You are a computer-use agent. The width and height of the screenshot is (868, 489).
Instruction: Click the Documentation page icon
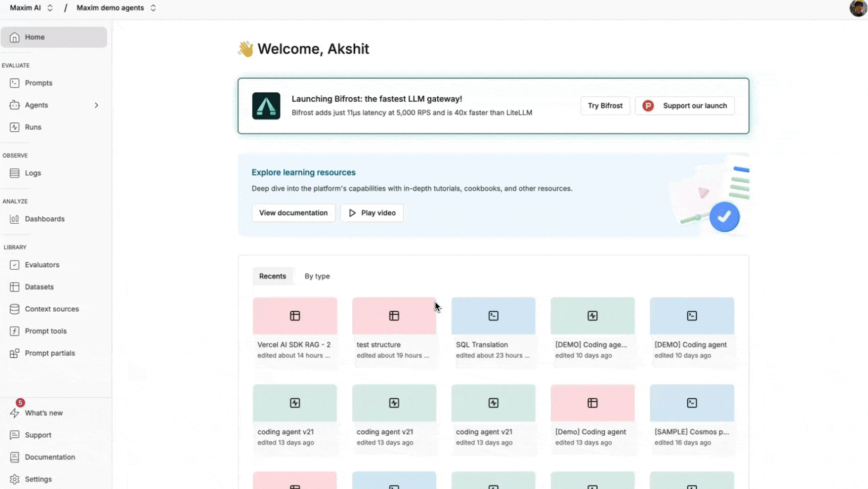(15, 457)
